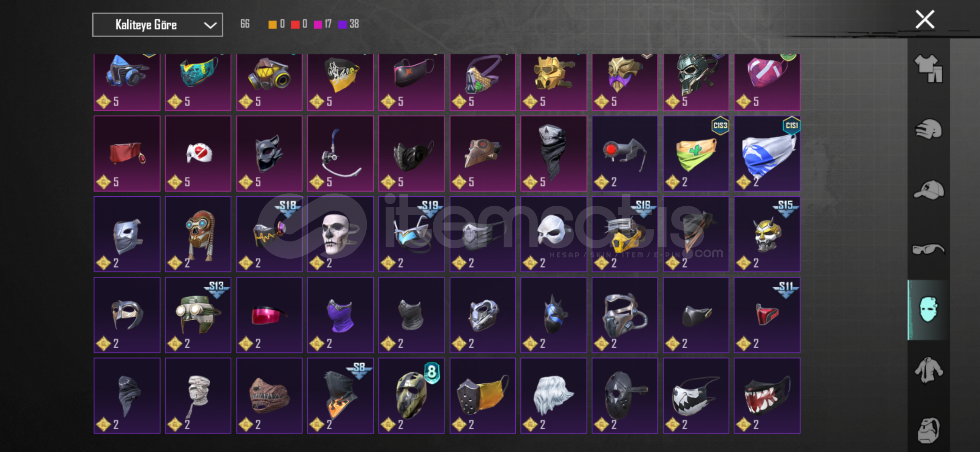Open the backpack category at sidebar bottom
The image size is (980, 452).
pos(928,430)
